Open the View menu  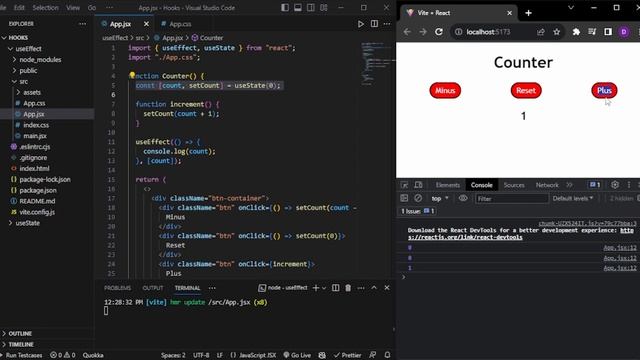(73, 7)
